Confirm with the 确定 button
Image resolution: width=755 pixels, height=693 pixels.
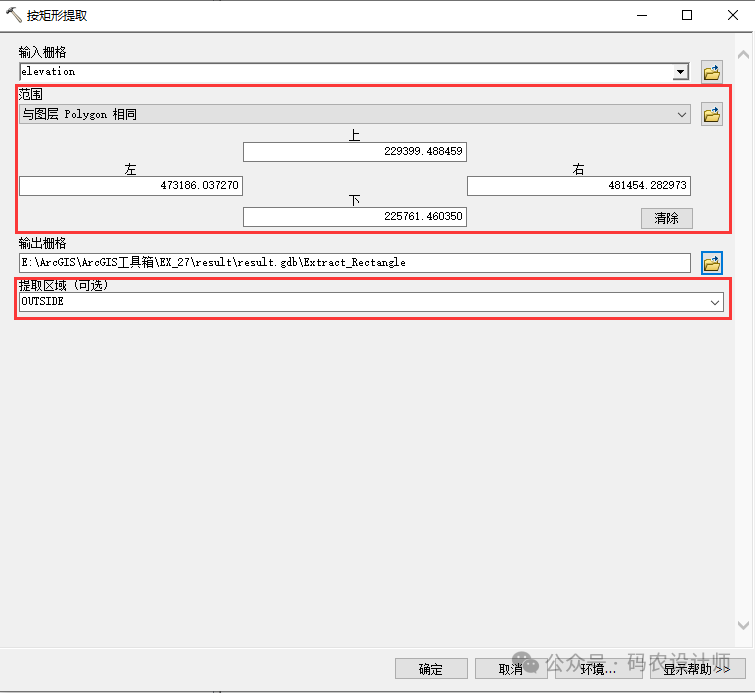431,669
